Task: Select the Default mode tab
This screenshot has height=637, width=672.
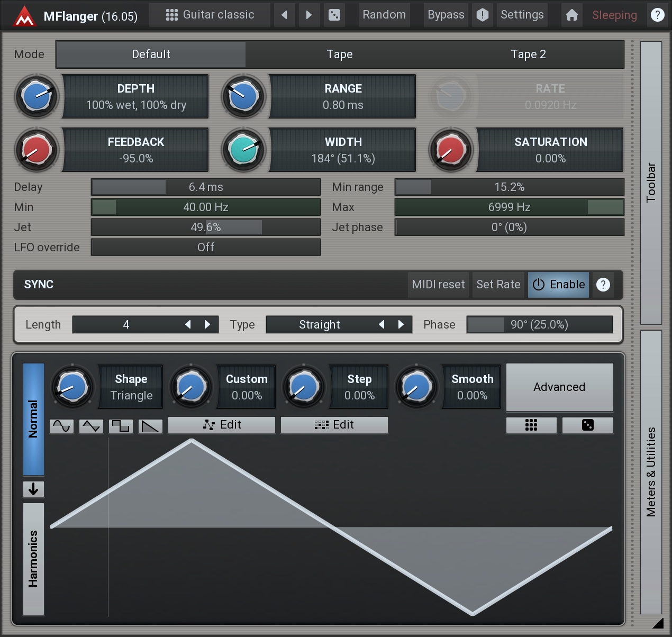Action: click(151, 54)
